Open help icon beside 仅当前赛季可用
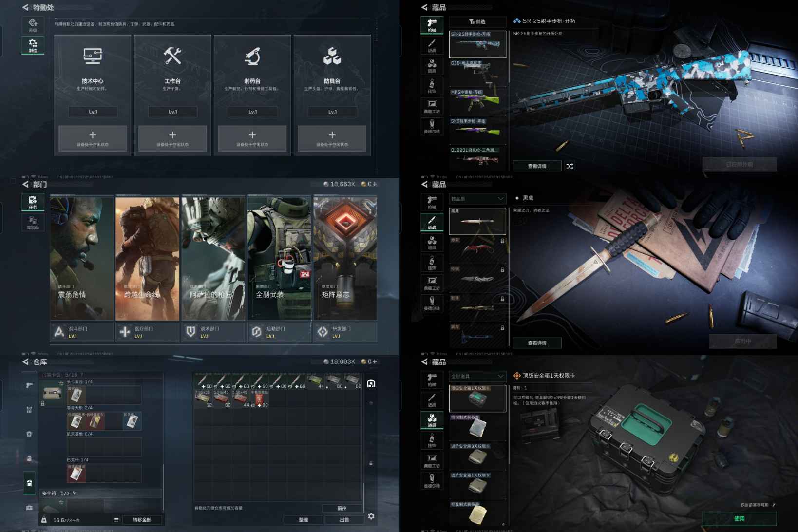The image size is (798, 532). [x=774, y=505]
